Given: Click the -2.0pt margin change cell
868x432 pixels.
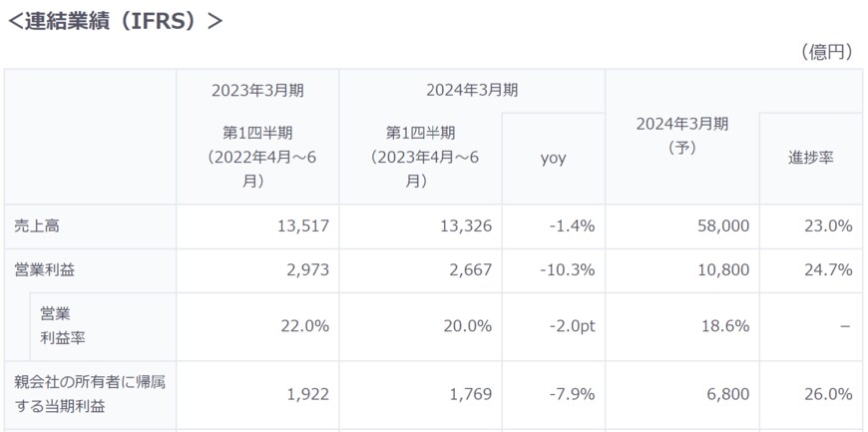Looking at the screenshot, I should pyautogui.click(x=569, y=326).
